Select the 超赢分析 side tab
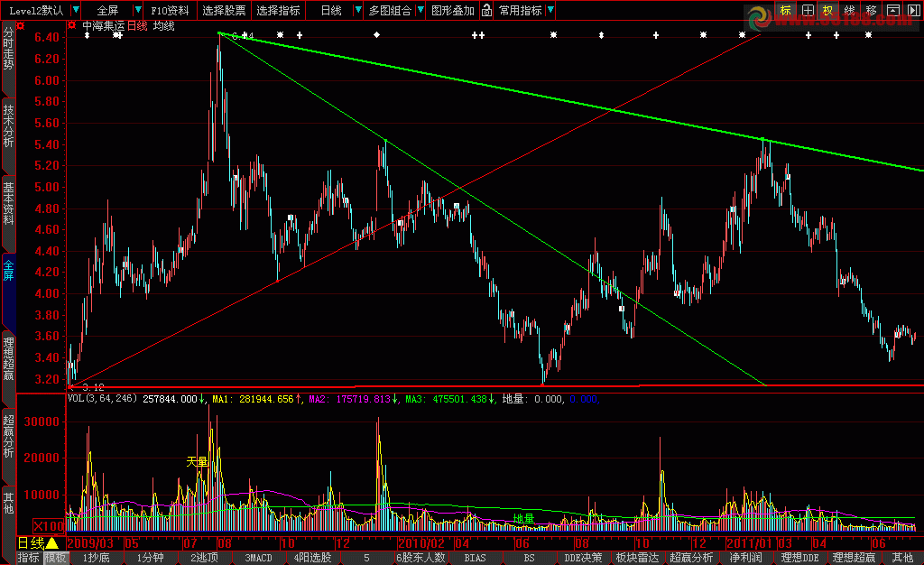This screenshot has width=924, height=565. point(8,436)
